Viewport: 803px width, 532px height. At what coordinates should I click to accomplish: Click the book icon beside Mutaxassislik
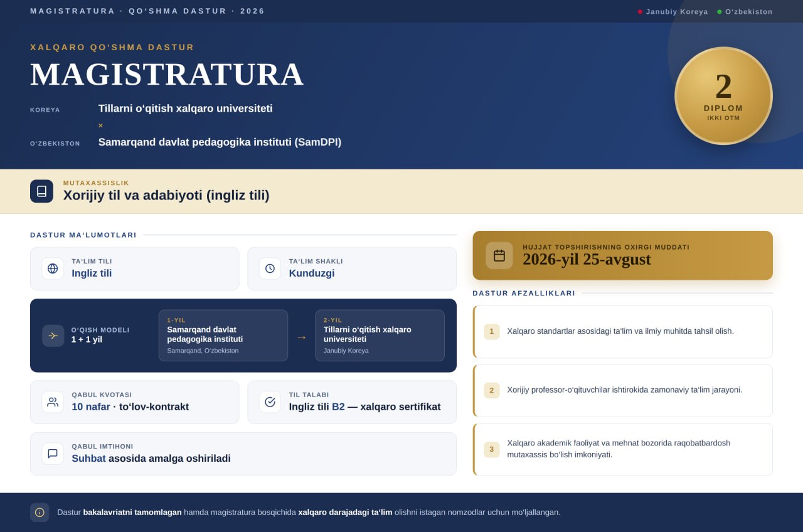tap(41, 191)
